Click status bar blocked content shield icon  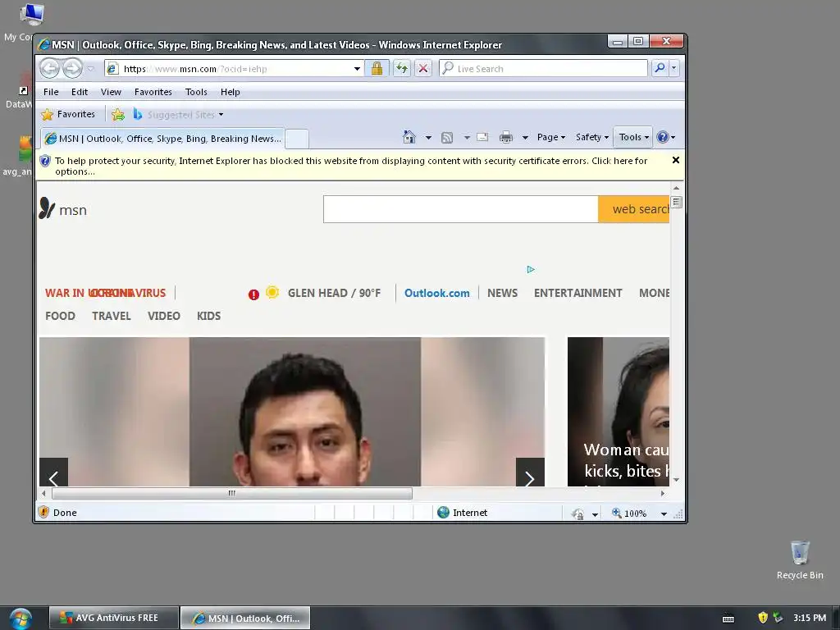pos(44,513)
